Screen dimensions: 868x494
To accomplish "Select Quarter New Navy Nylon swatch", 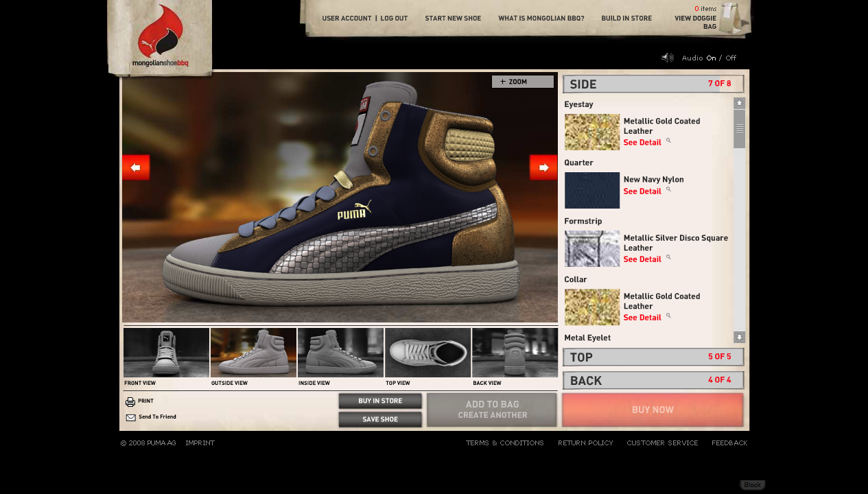I will tap(592, 190).
